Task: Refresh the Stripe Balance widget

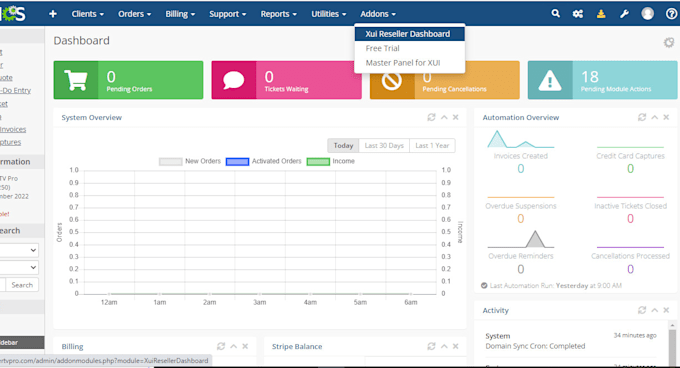Action: tap(431, 346)
